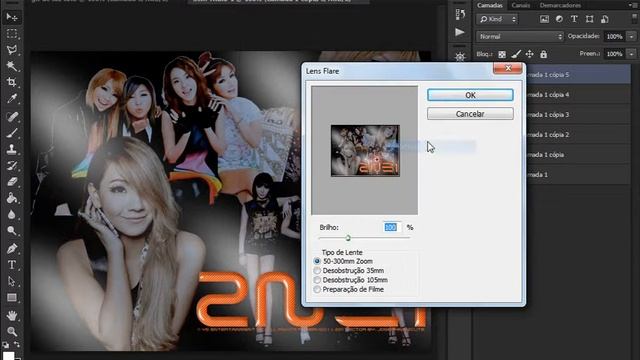Select the Rectangular Marquee tool
Viewport: 640px width, 360px height.
[12, 33]
